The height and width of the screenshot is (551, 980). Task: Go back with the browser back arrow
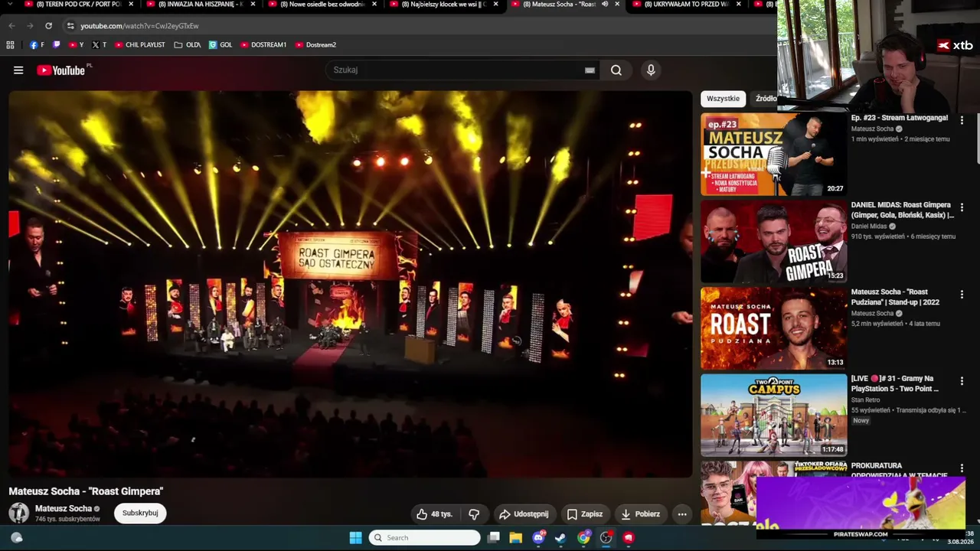[x=12, y=26]
